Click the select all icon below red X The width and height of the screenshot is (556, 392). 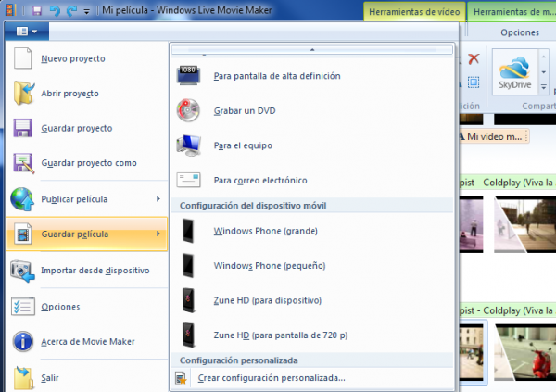coord(474,82)
